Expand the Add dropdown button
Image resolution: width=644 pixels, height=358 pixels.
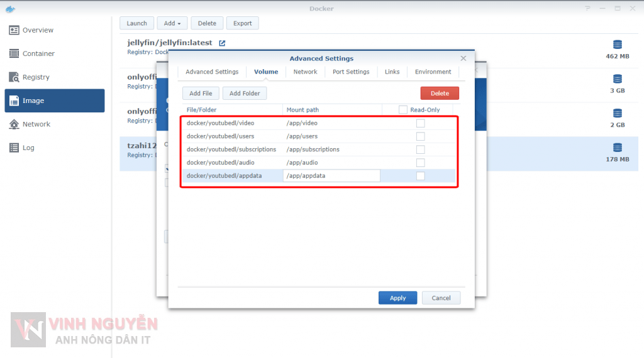pyautogui.click(x=172, y=23)
